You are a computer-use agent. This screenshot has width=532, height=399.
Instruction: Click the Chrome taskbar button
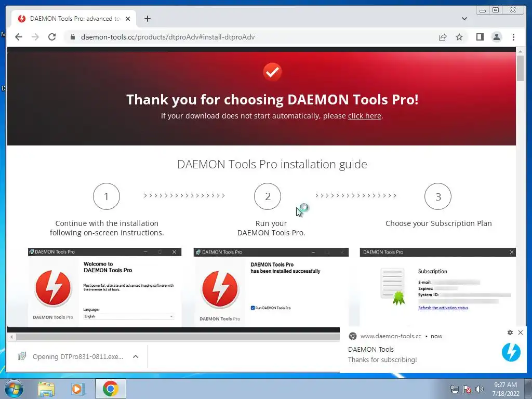click(x=111, y=389)
